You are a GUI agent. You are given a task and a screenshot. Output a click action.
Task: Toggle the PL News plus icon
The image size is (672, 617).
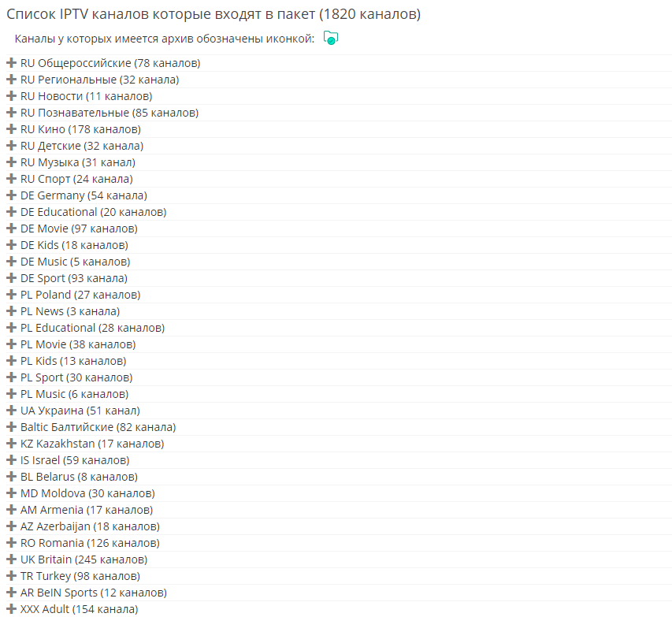pos(11,311)
